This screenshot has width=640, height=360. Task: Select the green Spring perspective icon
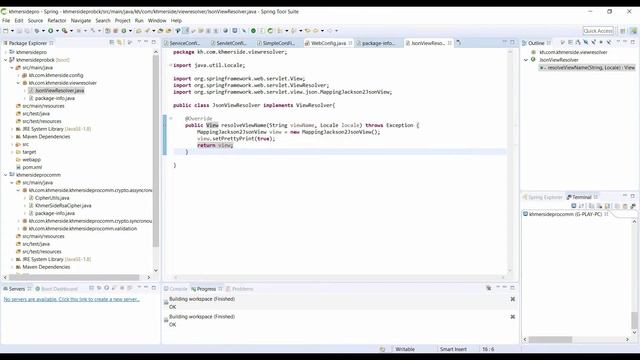tap(633, 31)
